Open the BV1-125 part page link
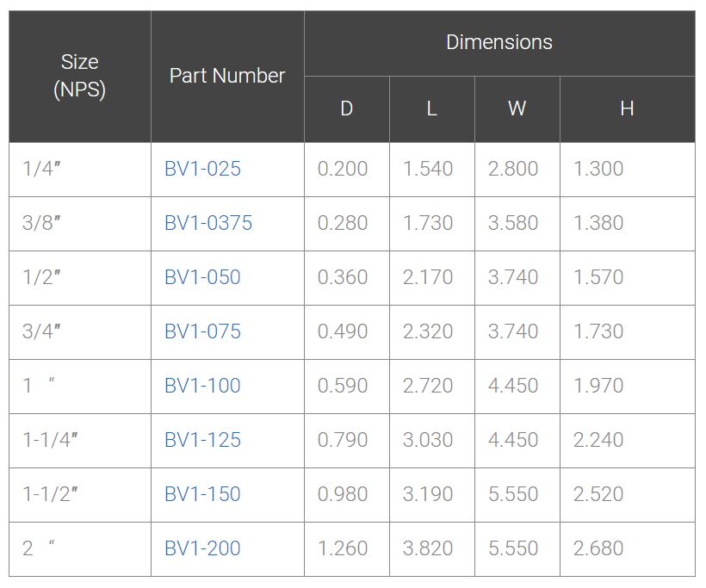 (x=202, y=440)
